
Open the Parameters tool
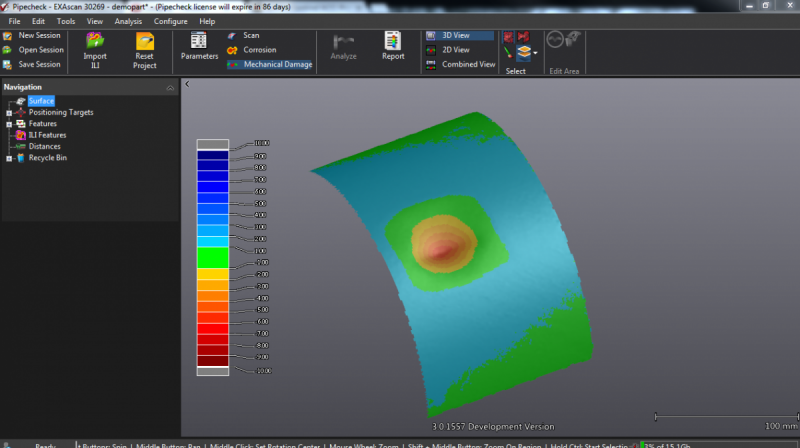pyautogui.click(x=198, y=41)
